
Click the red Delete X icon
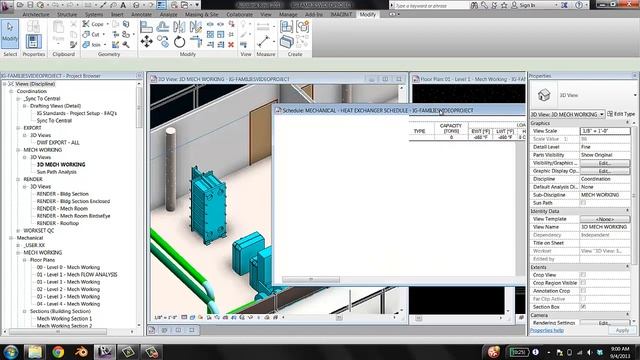click(231, 44)
